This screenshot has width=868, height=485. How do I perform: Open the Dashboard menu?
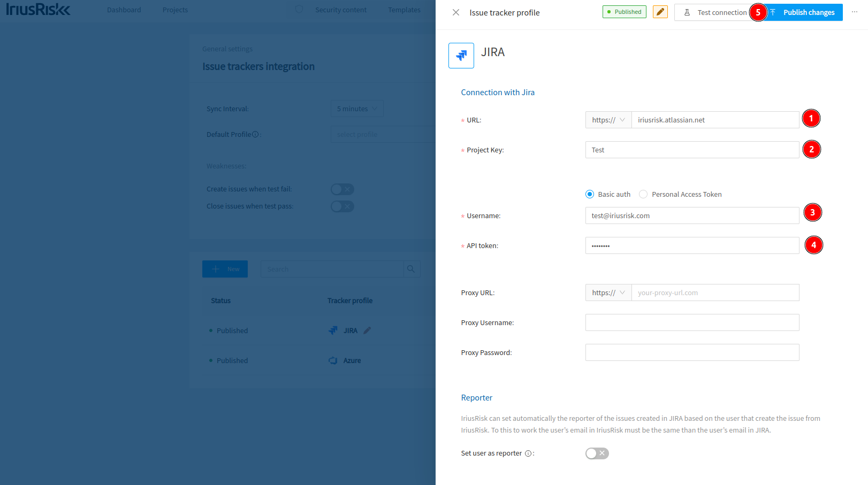click(x=124, y=10)
